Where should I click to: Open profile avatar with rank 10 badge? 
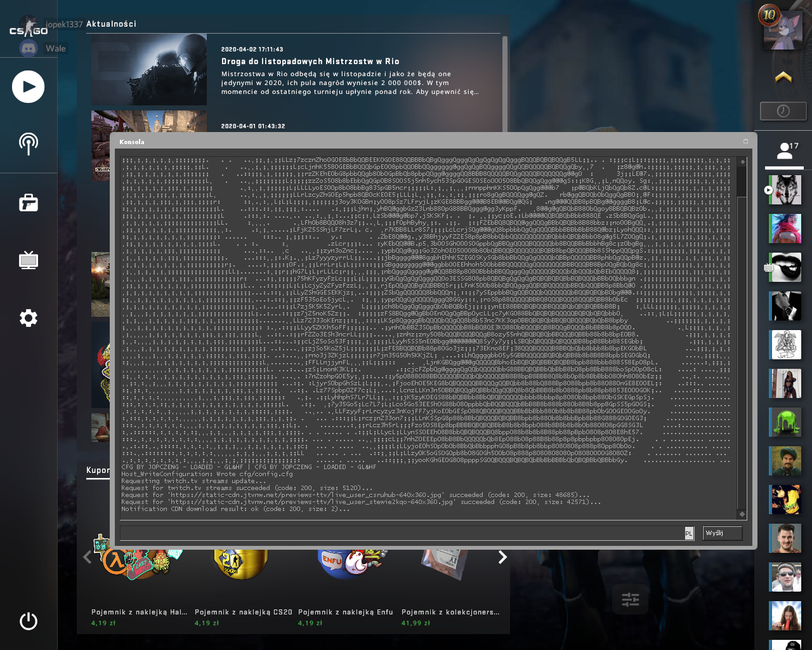(x=783, y=29)
